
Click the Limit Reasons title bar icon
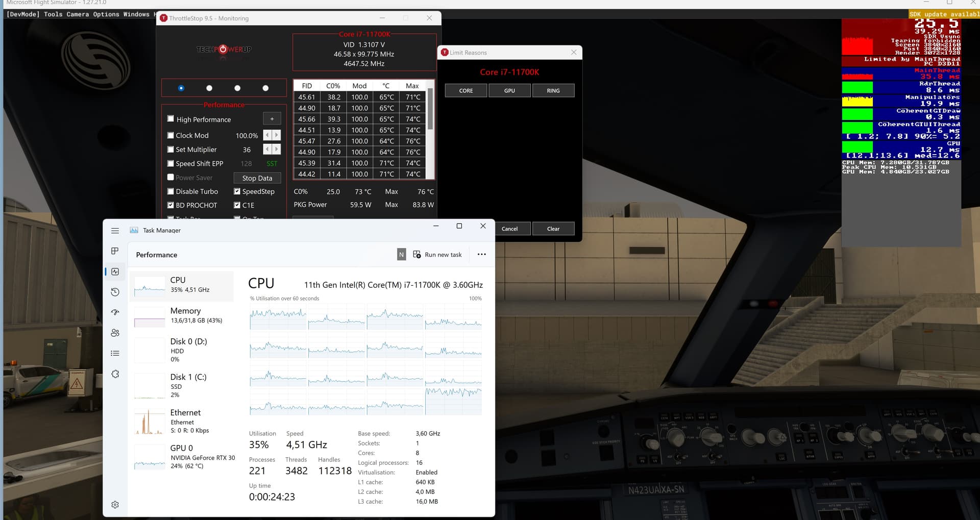(445, 53)
